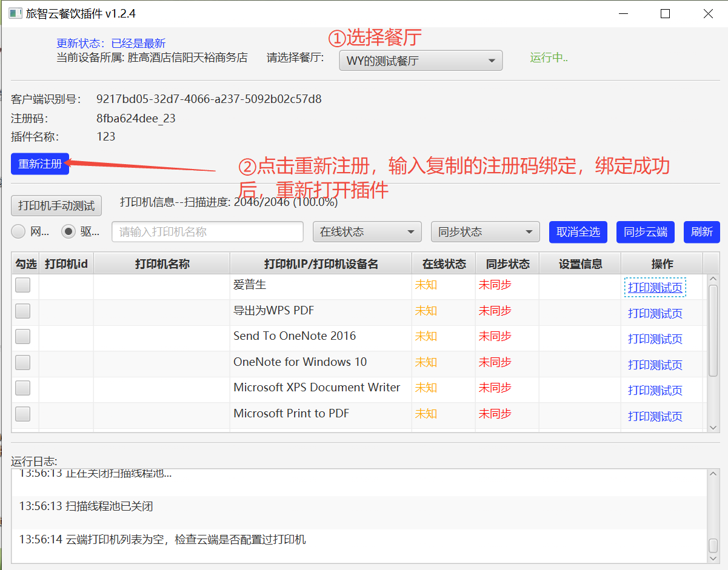
Task: Select the 网... radio button
Action: [x=19, y=231]
